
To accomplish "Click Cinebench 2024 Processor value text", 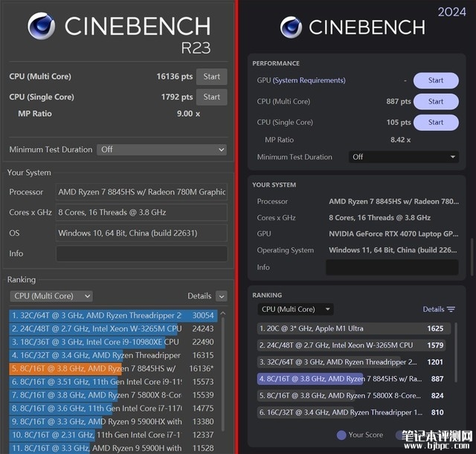I will coord(393,202).
